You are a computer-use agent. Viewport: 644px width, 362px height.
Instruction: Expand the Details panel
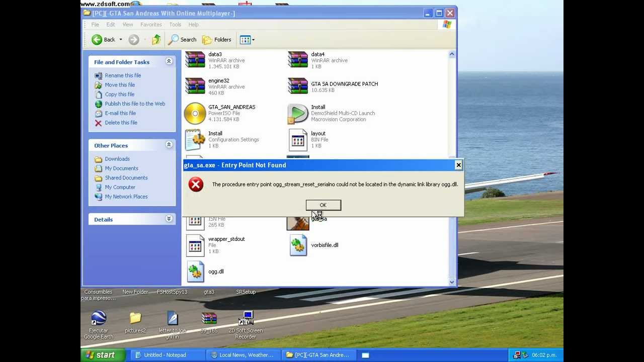point(169,219)
